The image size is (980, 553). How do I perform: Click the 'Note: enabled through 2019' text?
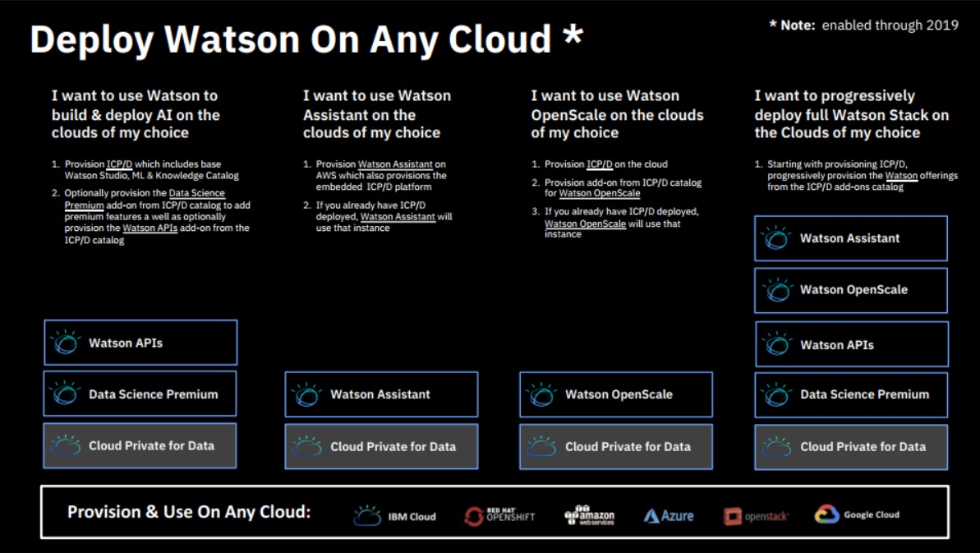863,25
